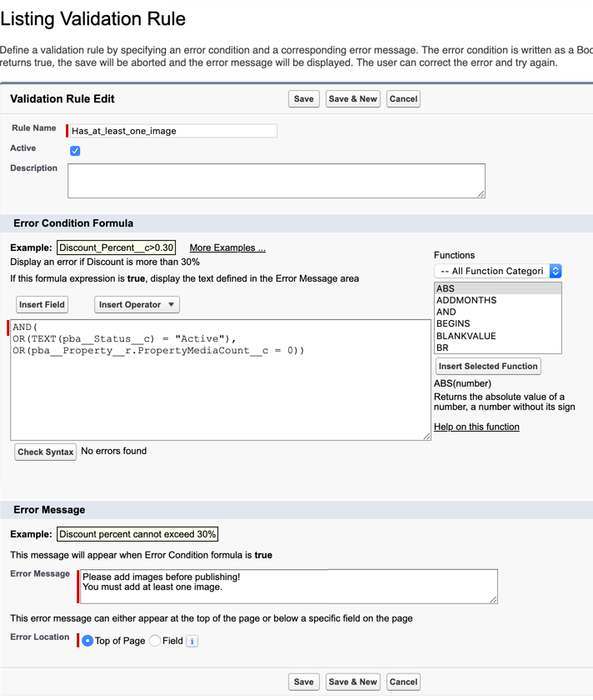
Task: Select AND in the functions list
Action: coord(497,312)
